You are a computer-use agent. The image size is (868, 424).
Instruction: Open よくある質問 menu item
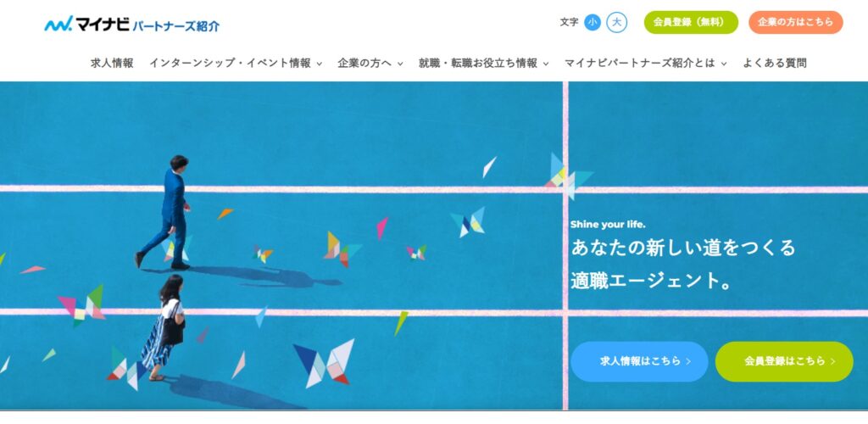click(x=775, y=63)
